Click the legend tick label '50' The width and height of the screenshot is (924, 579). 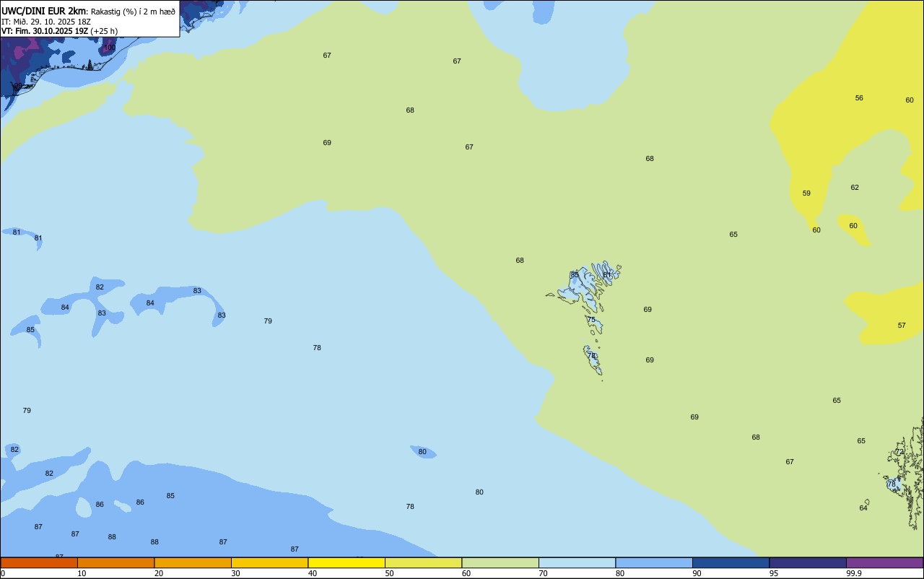pos(389,573)
